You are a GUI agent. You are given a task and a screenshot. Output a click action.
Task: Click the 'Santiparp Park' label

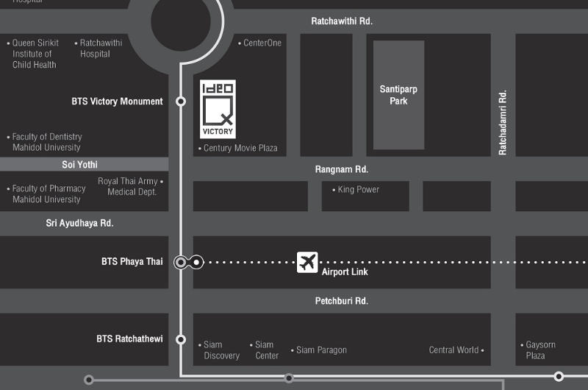(398, 95)
